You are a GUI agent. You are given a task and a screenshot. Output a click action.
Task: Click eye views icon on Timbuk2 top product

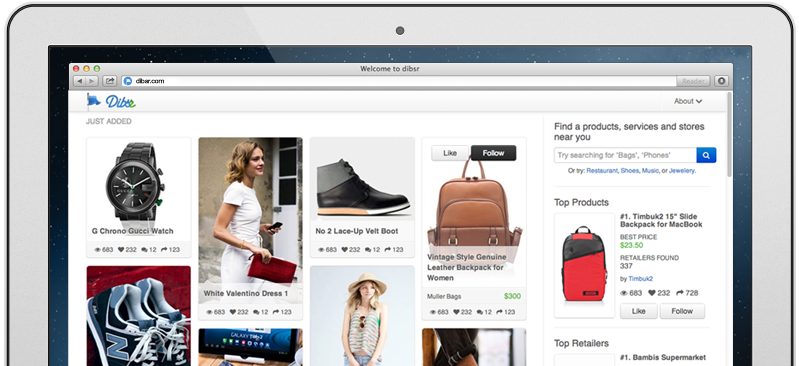[624, 293]
